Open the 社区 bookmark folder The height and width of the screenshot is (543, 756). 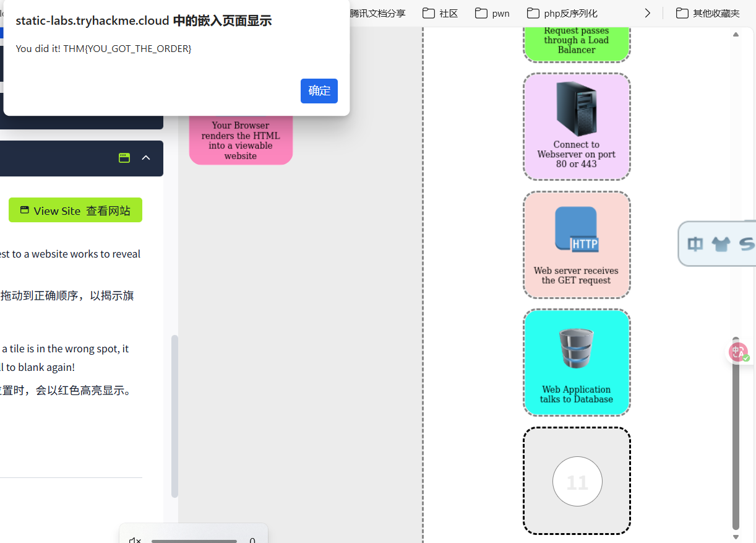(x=440, y=13)
